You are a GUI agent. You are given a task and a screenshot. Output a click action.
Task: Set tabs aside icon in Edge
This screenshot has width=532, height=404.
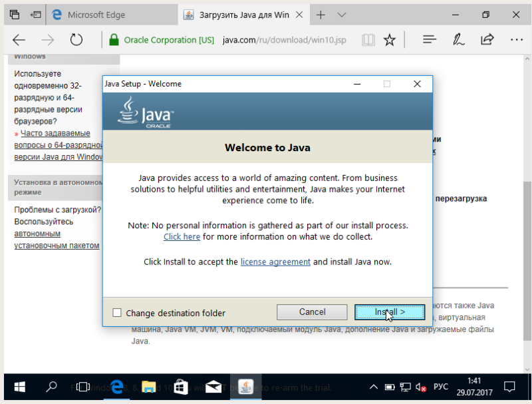(35, 15)
